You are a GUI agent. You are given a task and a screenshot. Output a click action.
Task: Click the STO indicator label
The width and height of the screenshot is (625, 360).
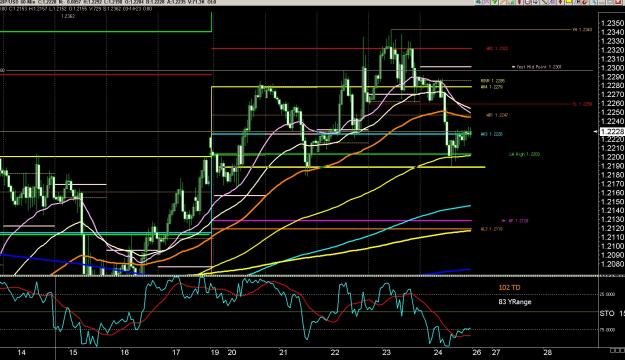click(607, 314)
